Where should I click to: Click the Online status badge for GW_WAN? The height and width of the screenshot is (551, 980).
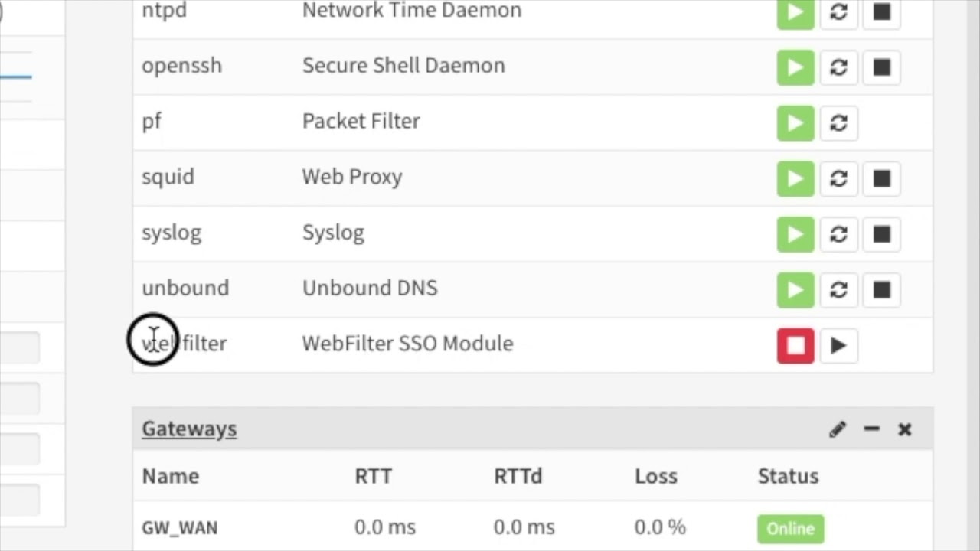790,529
